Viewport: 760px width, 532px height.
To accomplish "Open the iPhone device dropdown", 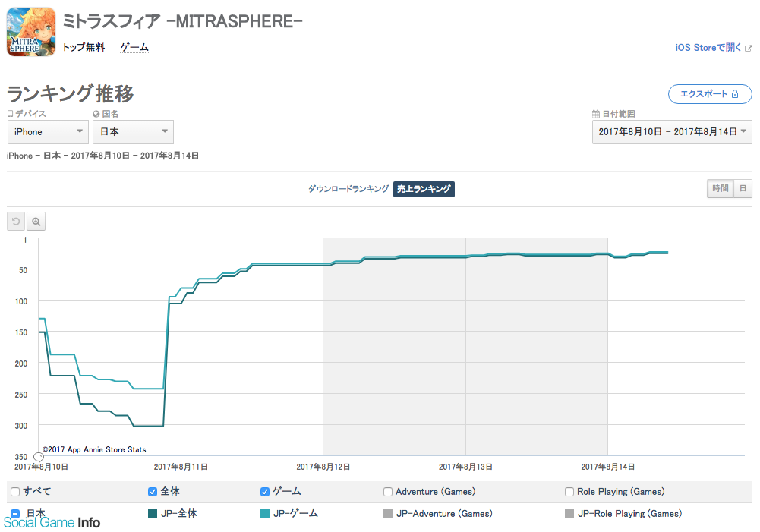I will pyautogui.click(x=48, y=132).
